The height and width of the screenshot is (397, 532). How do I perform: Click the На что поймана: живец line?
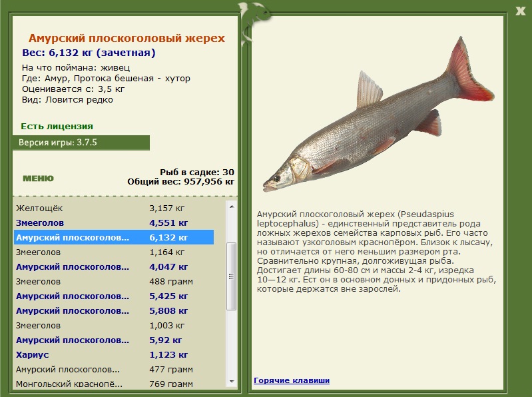tap(76, 67)
